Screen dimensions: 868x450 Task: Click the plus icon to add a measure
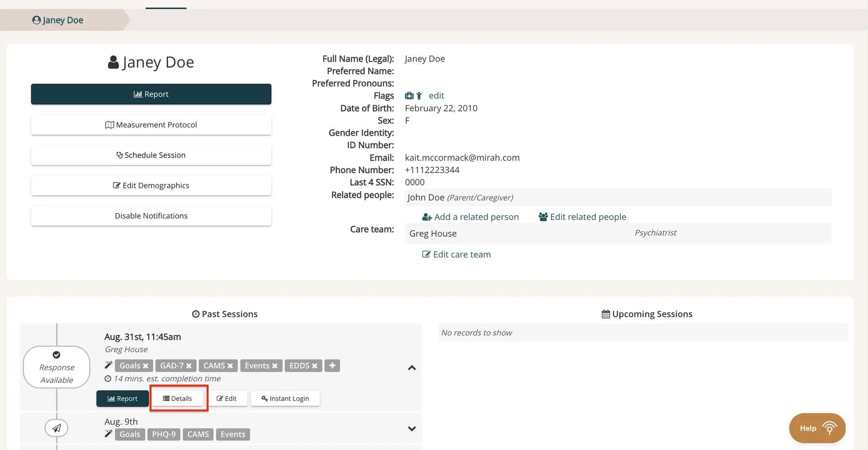332,366
